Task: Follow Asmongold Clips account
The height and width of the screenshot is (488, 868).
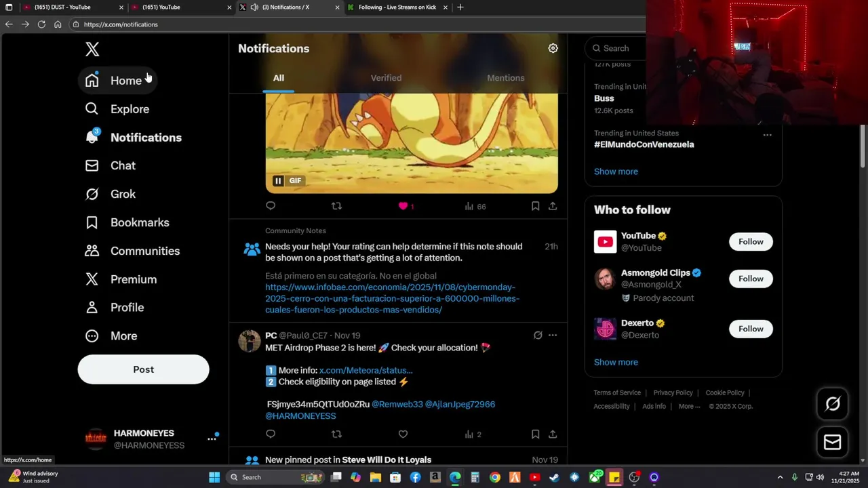Action: [x=751, y=279]
